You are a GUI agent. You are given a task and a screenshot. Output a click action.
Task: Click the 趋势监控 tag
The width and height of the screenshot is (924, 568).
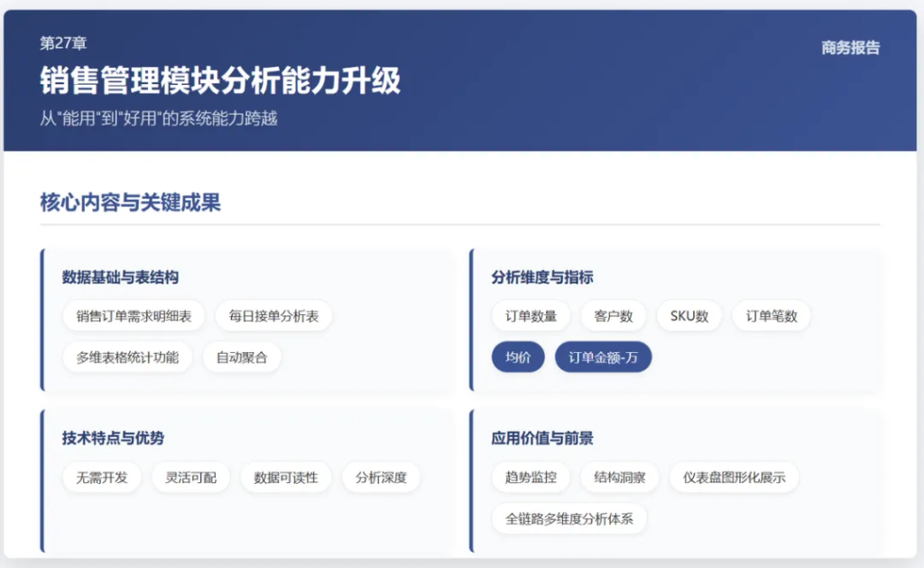[x=531, y=477]
